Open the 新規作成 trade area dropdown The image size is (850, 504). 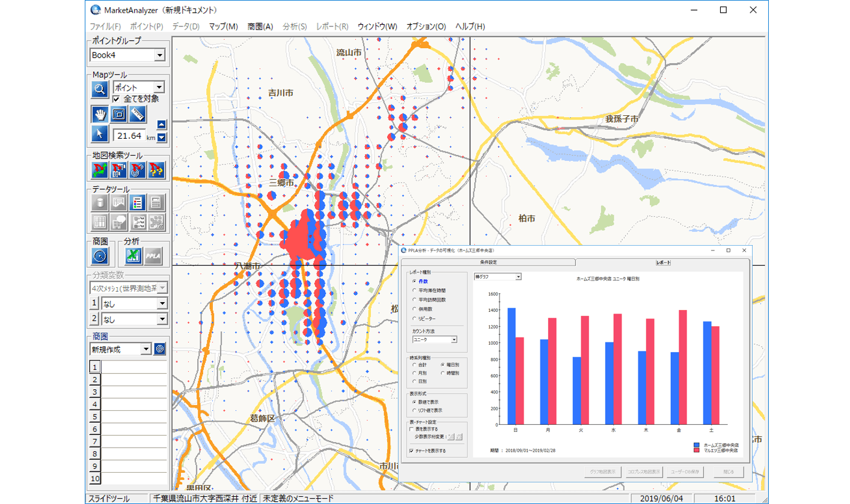coord(146,349)
